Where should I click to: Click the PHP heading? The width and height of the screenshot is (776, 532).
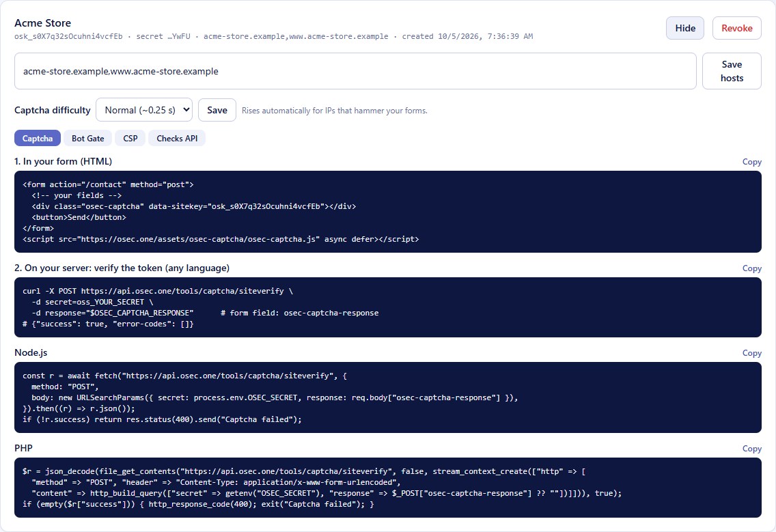pyautogui.click(x=23, y=448)
